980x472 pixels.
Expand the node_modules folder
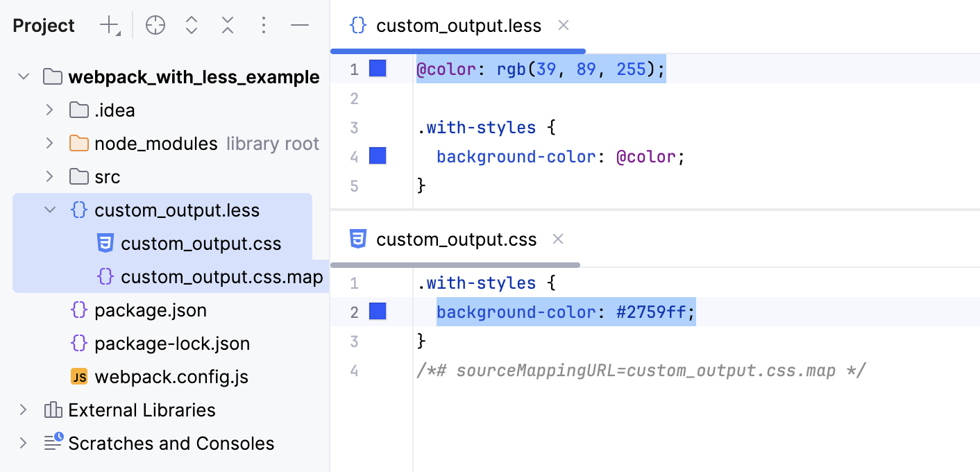[48, 143]
